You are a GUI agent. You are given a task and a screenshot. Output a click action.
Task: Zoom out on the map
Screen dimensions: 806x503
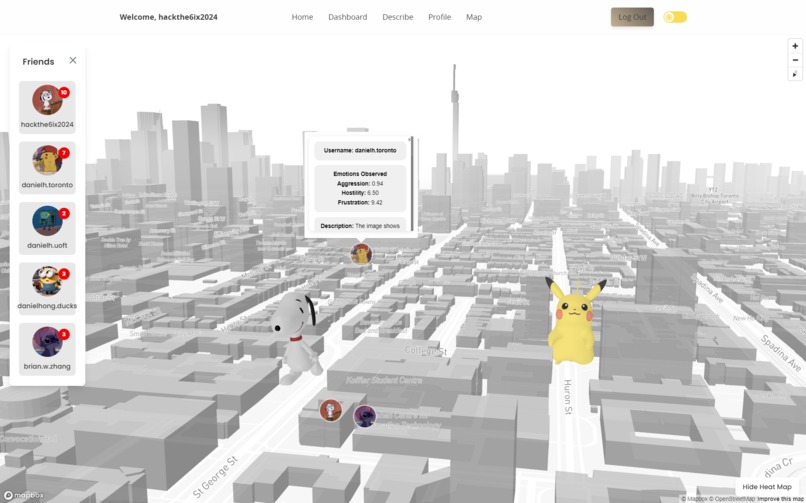(x=795, y=60)
